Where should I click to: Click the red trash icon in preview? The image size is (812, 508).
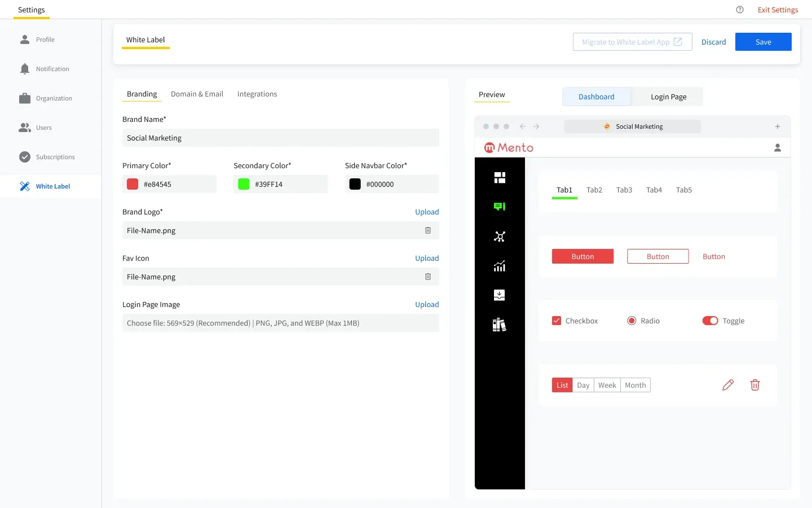755,385
